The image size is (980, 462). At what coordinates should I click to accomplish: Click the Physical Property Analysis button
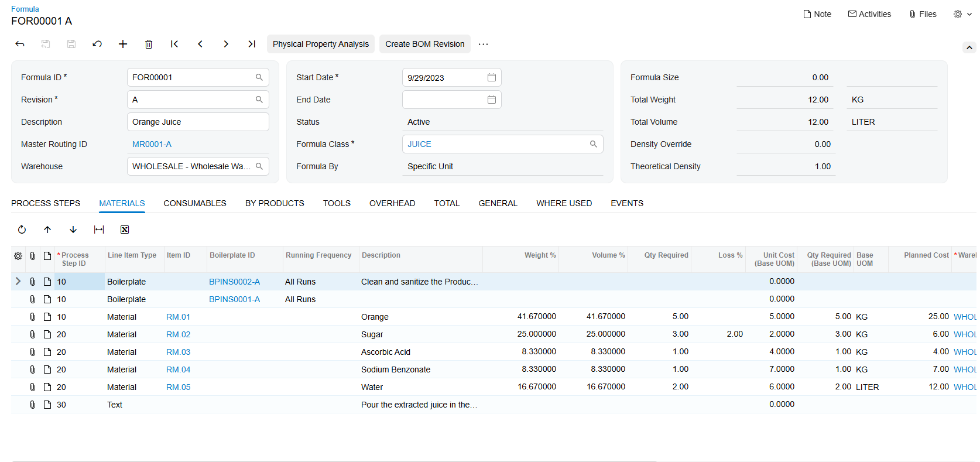pos(321,44)
